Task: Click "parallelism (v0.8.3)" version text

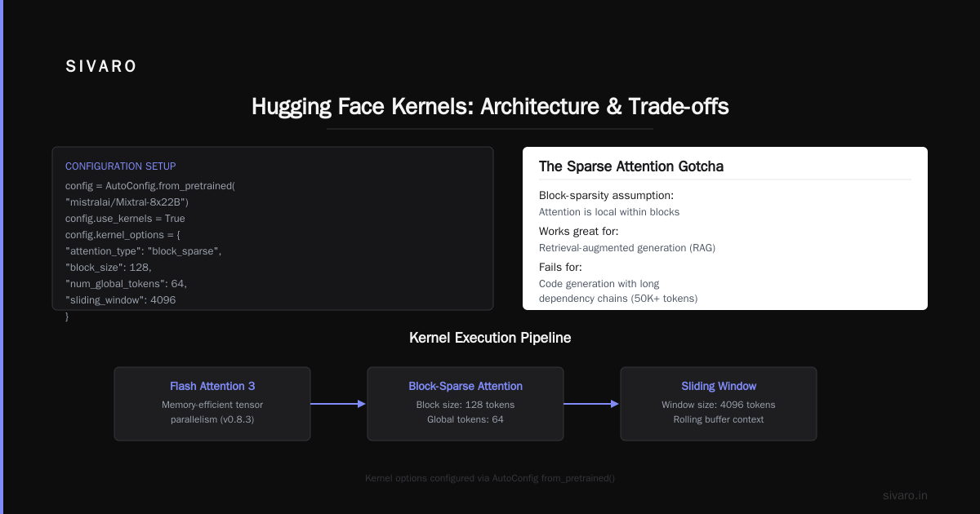Action: 212,419
